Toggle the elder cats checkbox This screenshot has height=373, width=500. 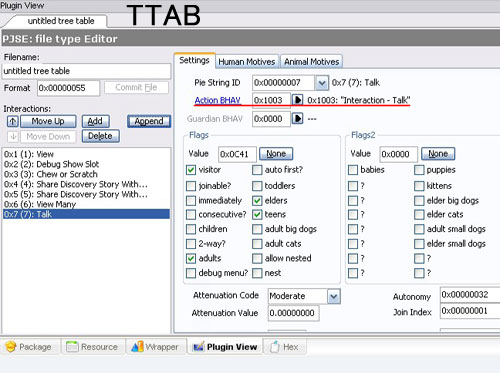[419, 214]
